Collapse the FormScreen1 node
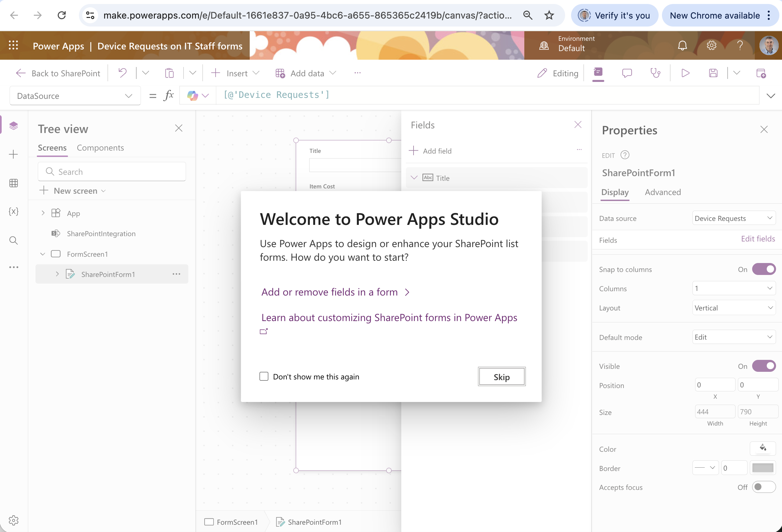782x532 pixels. 43,254
